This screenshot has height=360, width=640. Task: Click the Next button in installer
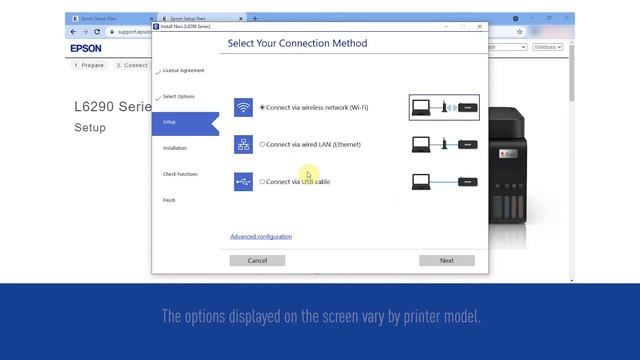[447, 260]
